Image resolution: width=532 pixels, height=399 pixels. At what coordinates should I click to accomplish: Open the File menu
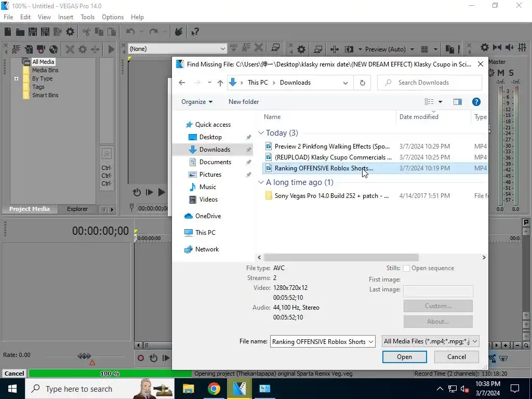pos(8,17)
